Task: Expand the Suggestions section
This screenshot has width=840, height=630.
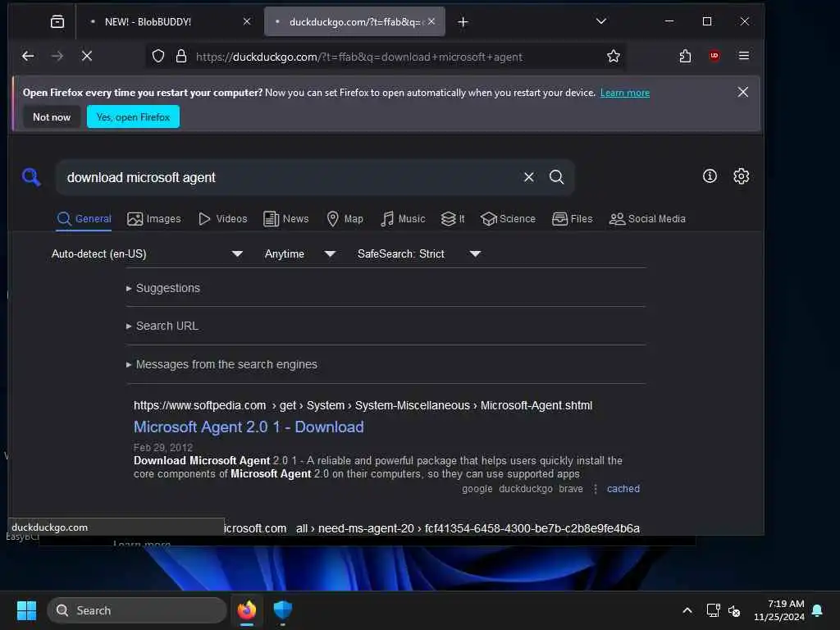Action: [x=163, y=288]
